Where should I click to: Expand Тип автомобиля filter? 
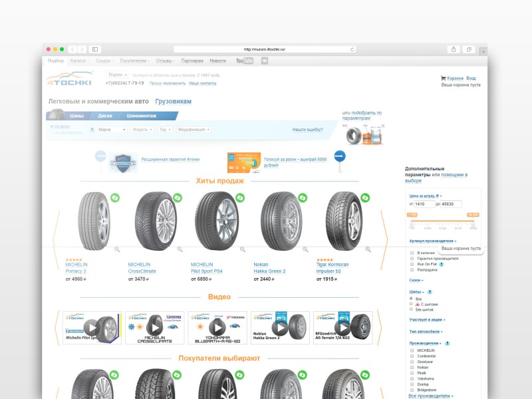pos(426,331)
